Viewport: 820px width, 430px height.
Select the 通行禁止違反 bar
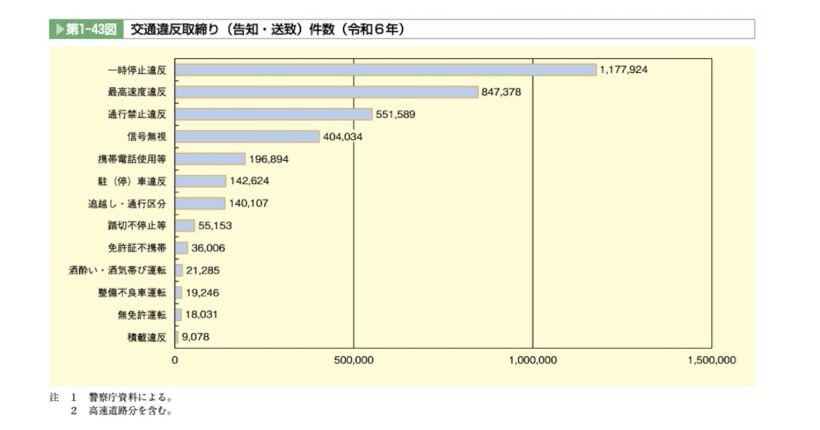(x=273, y=115)
